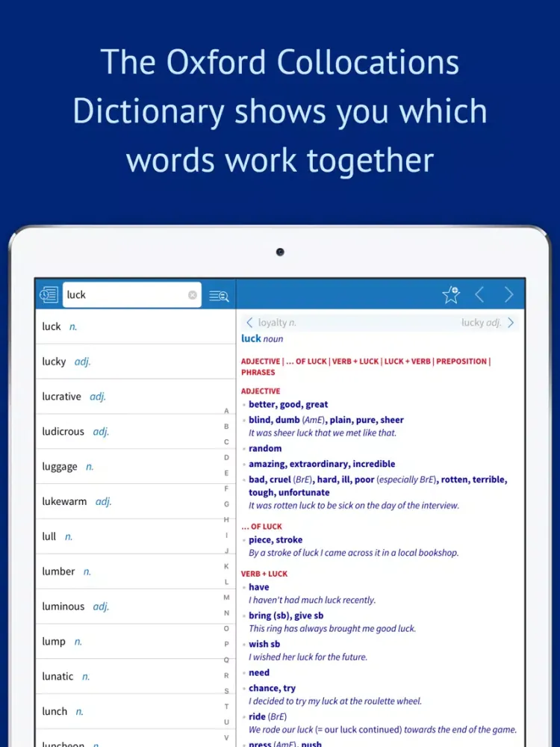
Task: Select lucky adj. in the word list
Action: click(x=135, y=362)
